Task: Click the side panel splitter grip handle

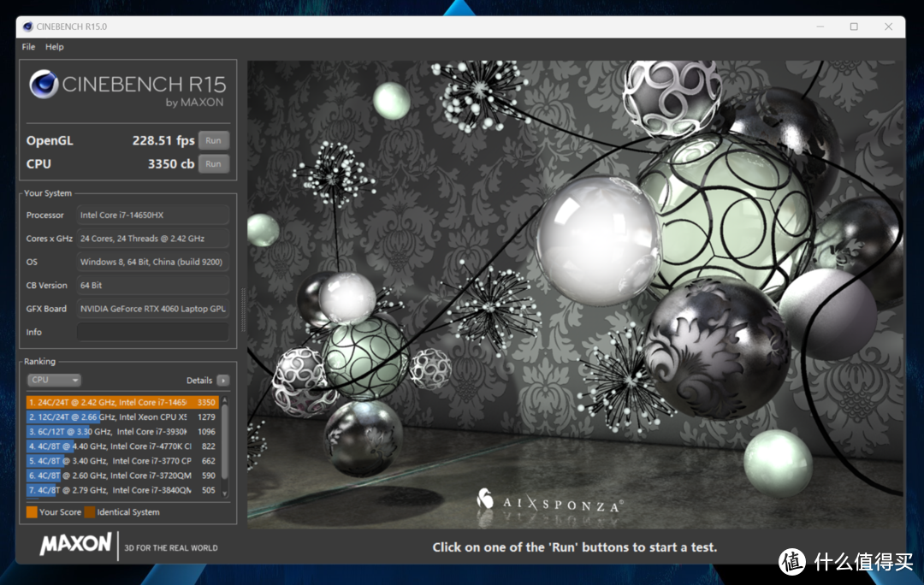Action: click(243, 310)
